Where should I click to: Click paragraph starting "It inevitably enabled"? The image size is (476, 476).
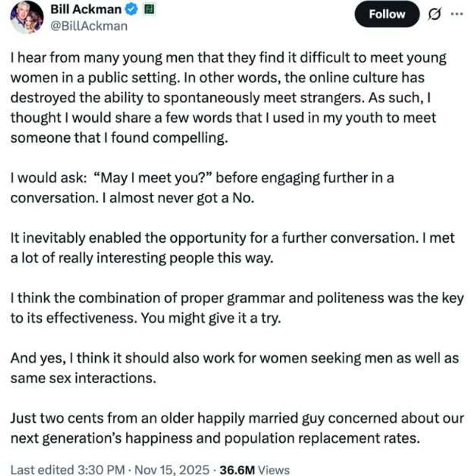click(232, 248)
